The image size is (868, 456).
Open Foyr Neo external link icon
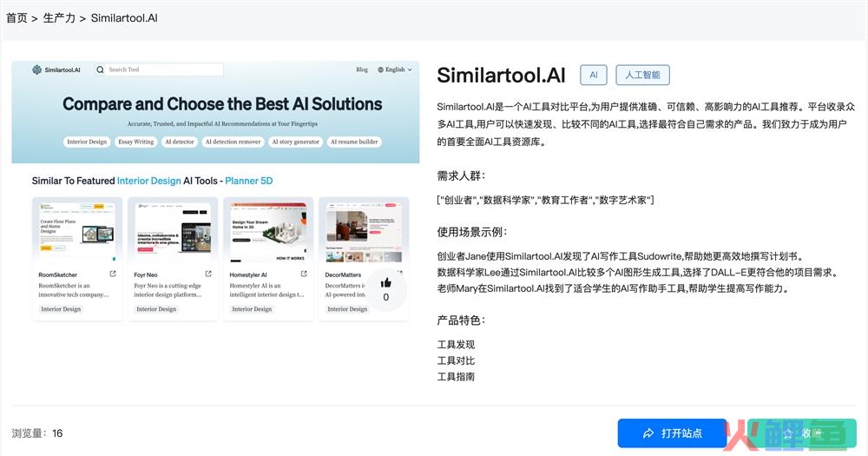[207, 274]
